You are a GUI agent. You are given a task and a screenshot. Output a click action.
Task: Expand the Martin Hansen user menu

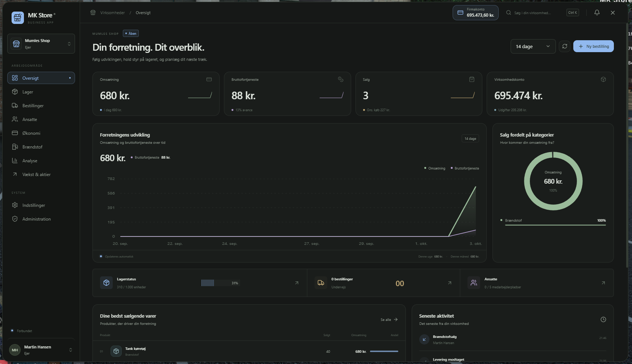click(x=41, y=350)
